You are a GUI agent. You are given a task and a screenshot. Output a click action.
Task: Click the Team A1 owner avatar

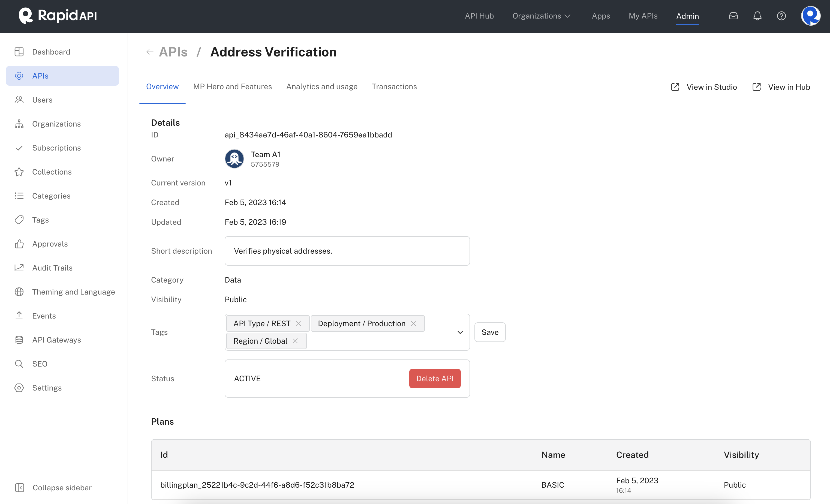coord(234,159)
